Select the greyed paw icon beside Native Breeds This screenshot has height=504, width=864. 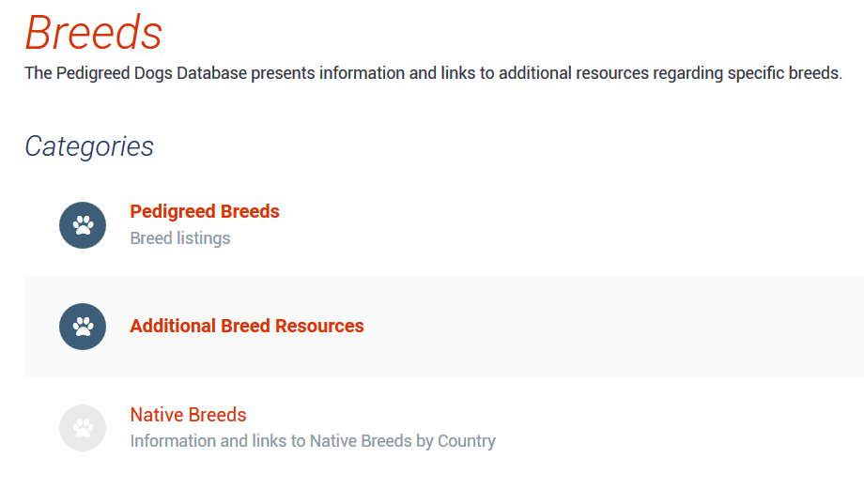pos(83,428)
